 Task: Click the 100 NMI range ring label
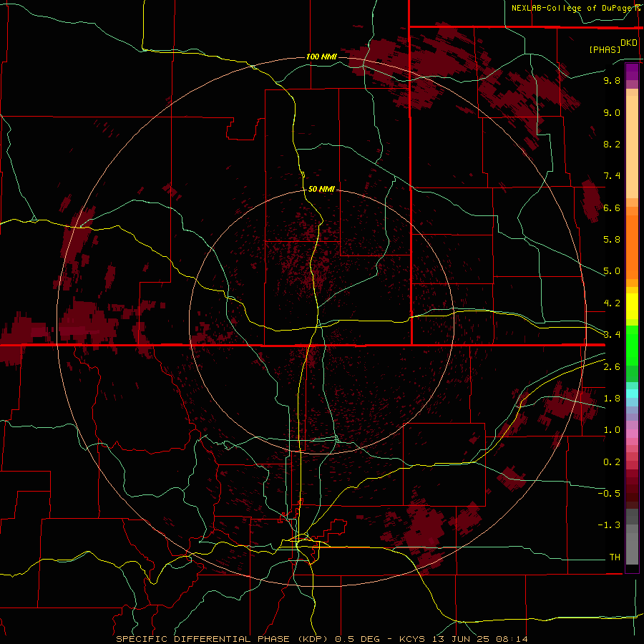(x=321, y=57)
